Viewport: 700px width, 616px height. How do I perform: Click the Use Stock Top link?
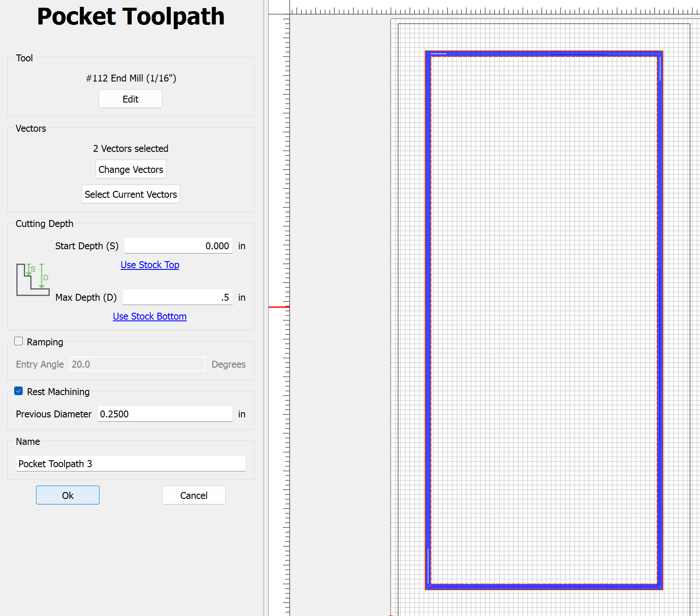(150, 265)
